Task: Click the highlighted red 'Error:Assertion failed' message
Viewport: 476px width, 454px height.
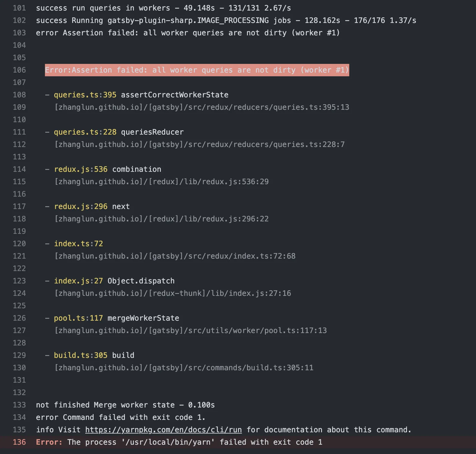Action: click(197, 70)
